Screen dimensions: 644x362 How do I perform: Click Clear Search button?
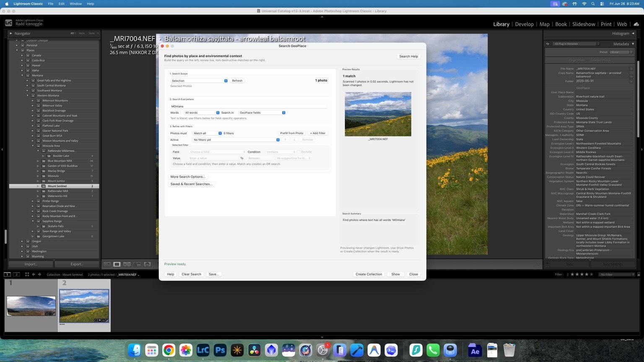(x=191, y=274)
